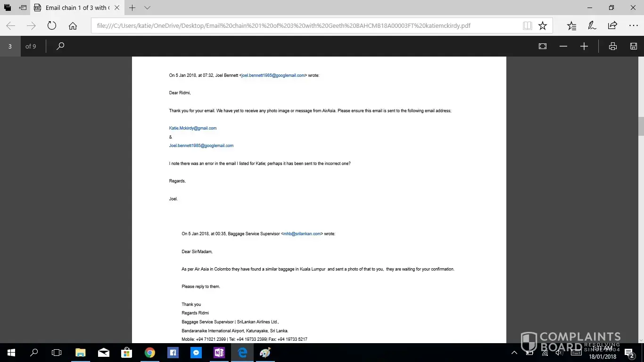Show hidden system tray icons
The image size is (644, 362).
click(514, 353)
